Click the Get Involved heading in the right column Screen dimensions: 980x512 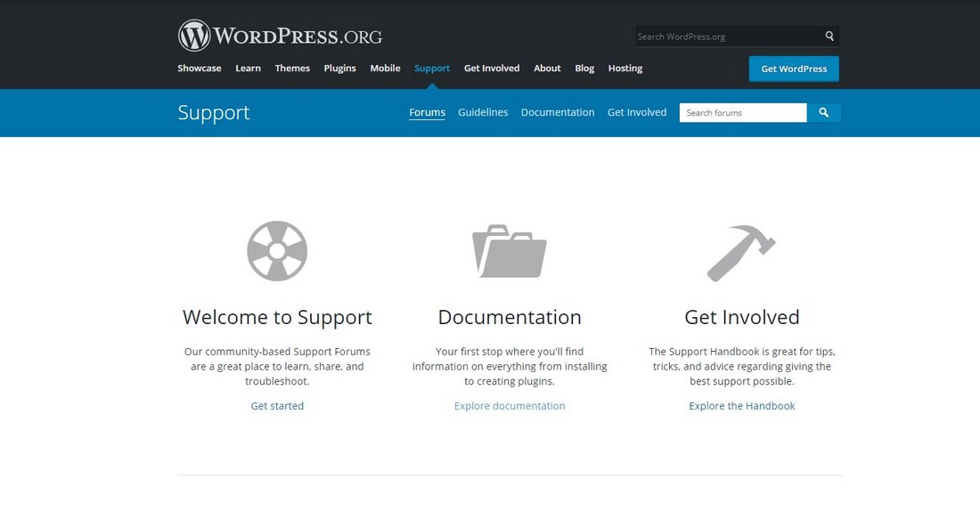[x=742, y=317]
